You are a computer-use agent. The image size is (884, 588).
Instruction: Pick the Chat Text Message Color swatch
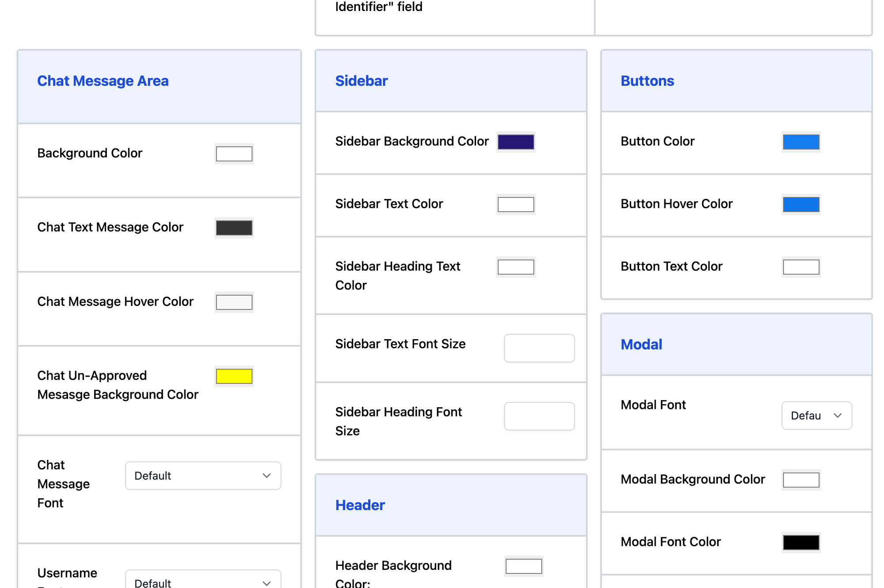(x=234, y=228)
